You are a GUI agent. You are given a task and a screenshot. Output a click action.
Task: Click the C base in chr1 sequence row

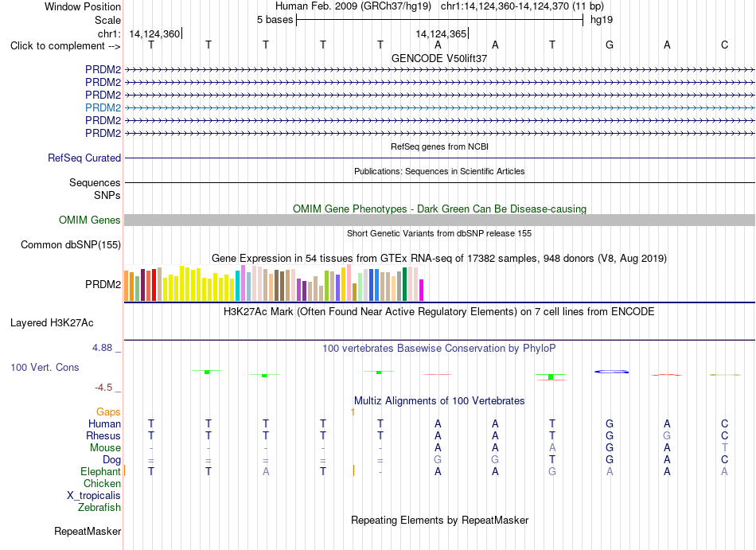tap(724, 45)
